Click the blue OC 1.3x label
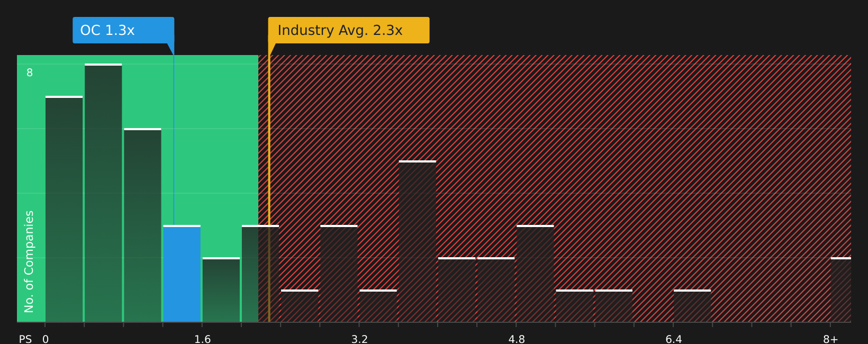 [123, 30]
